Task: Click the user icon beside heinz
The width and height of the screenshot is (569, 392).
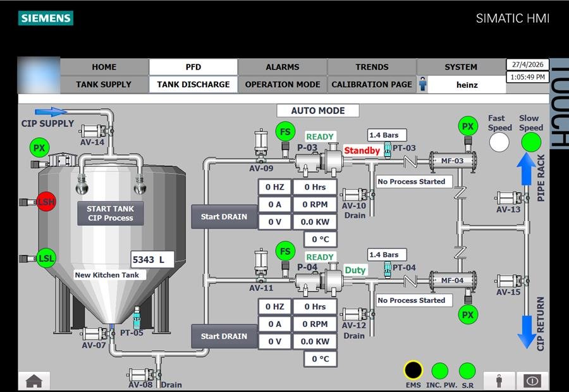Action: pyautogui.click(x=422, y=84)
